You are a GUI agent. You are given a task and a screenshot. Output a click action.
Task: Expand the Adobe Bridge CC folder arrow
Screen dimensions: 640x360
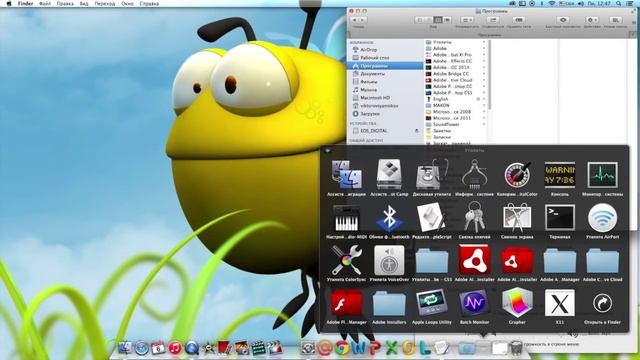click(484, 74)
